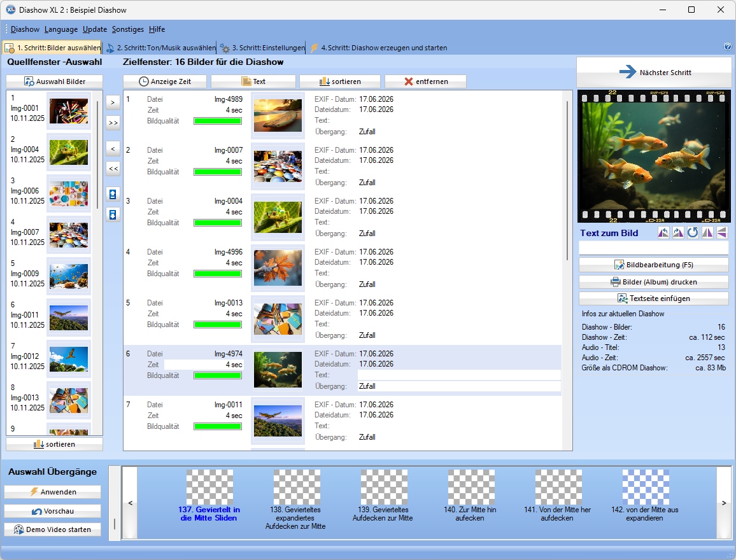Select slide 1 thumbnail Img-4989

pyautogui.click(x=278, y=115)
